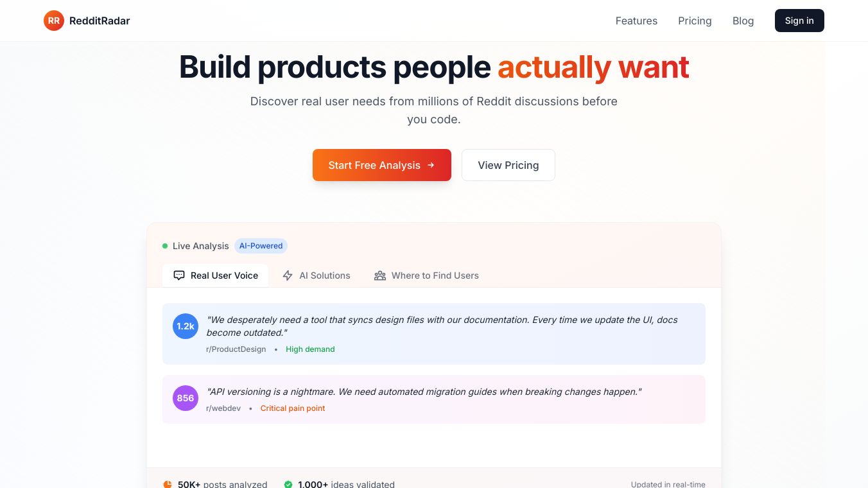Click the green checkmark ideas validated icon
The width and height of the screenshot is (868, 488).
coord(288,484)
